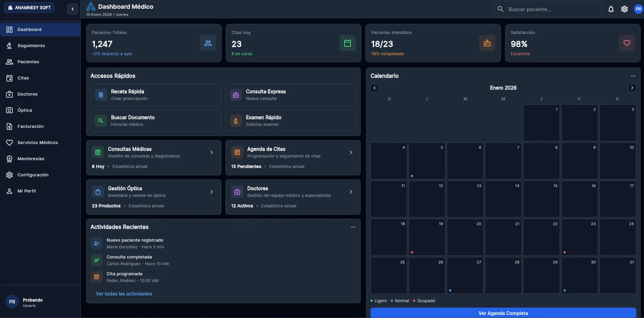
Task: Open Óptica in the sidebar
Action: click(40, 110)
